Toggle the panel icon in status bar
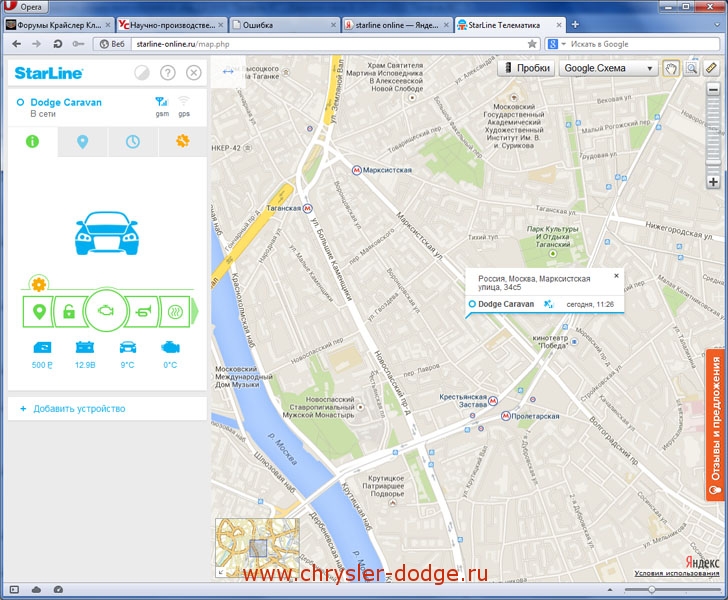The height and width of the screenshot is (600, 728). [14, 590]
